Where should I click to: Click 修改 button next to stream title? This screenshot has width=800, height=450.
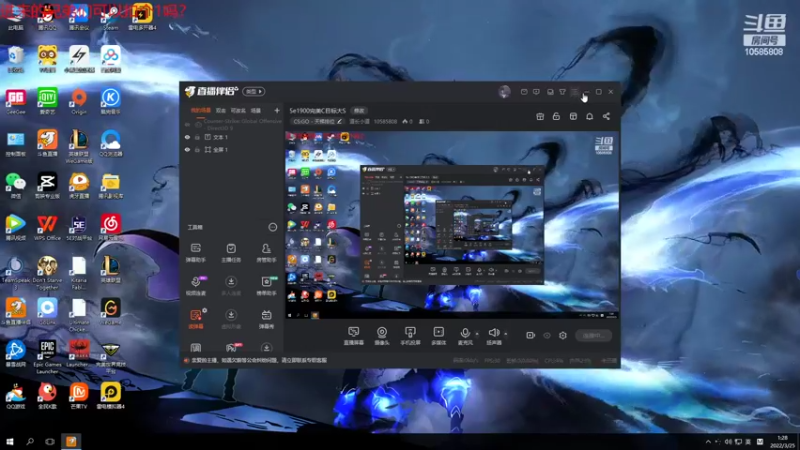coord(359,110)
